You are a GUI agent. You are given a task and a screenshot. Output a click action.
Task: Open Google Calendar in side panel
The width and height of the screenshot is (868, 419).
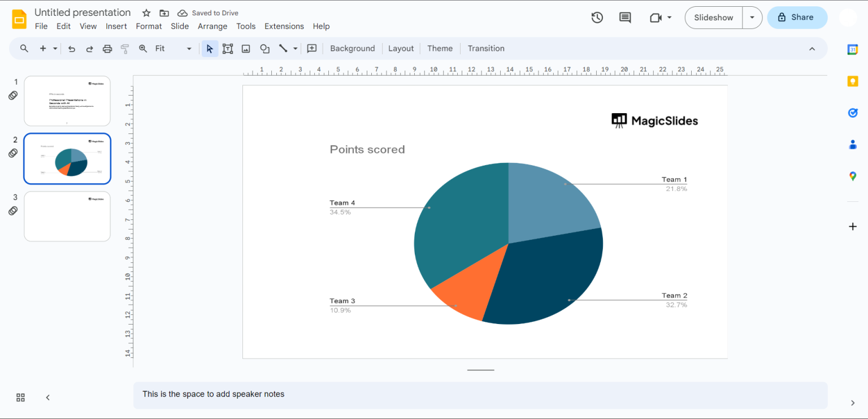click(853, 49)
